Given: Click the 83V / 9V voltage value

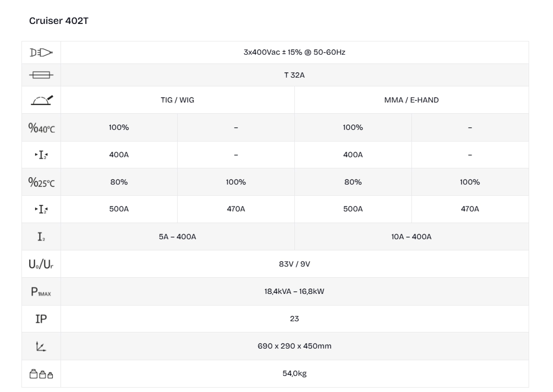Looking at the screenshot, I should [x=294, y=264].
